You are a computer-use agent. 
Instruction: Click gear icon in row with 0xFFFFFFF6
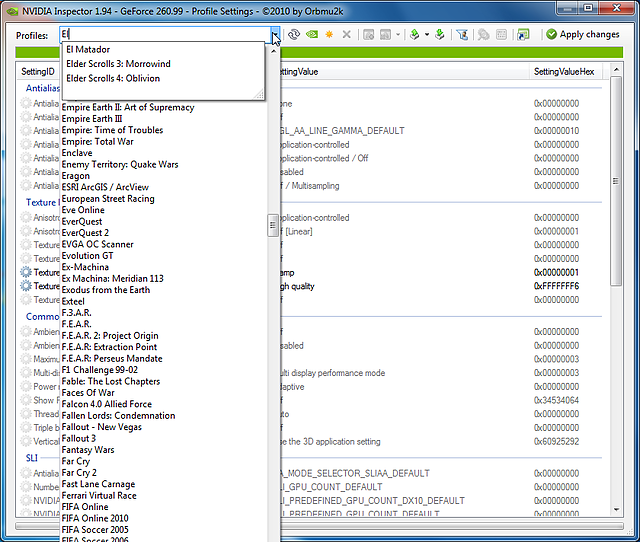[26, 286]
